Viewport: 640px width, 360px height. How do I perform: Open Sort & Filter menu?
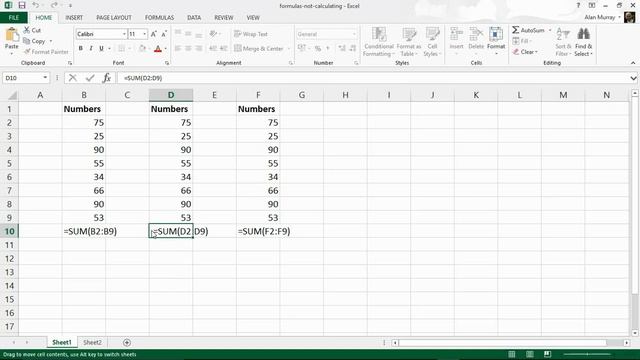pos(563,42)
